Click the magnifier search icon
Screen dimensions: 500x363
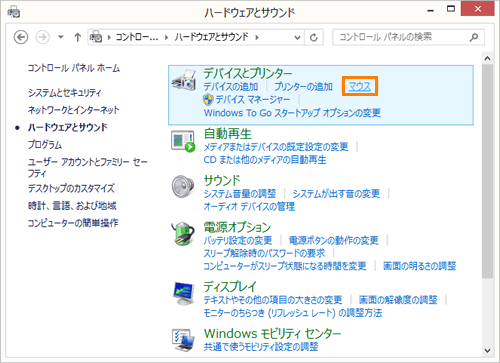pyautogui.click(x=474, y=37)
